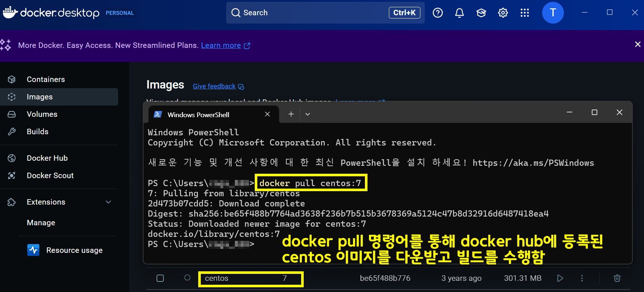Click the https://aka.ms/PSWindows URL in the terminal
Screen dimensions: 644x292
click(533, 163)
